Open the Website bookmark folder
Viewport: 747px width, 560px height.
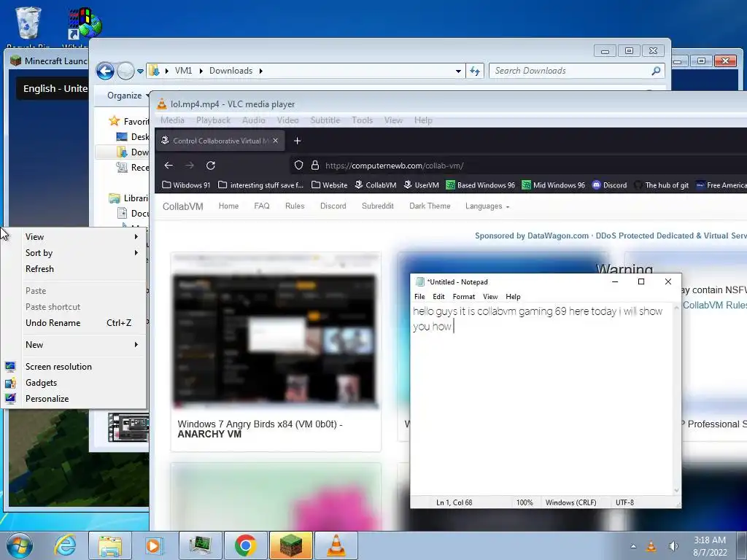click(329, 185)
